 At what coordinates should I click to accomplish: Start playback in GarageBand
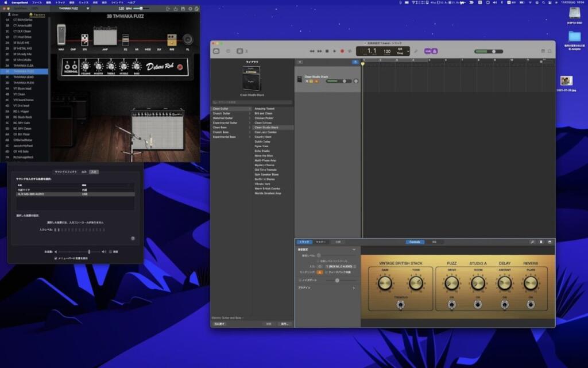(335, 51)
